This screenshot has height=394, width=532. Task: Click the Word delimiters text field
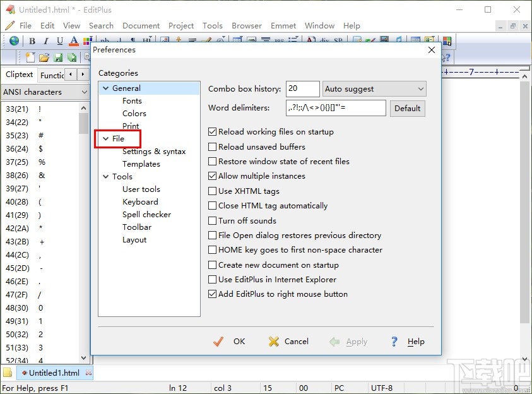[336, 108]
